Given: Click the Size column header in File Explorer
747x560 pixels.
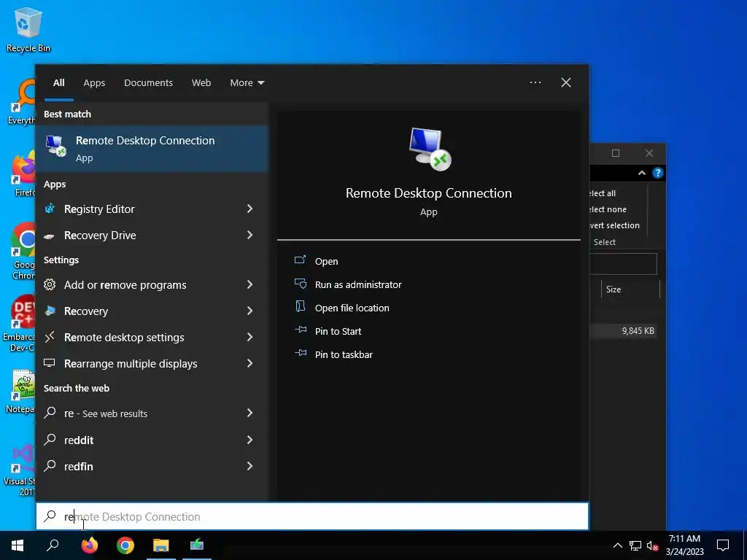Looking at the screenshot, I should pyautogui.click(x=631, y=289).
